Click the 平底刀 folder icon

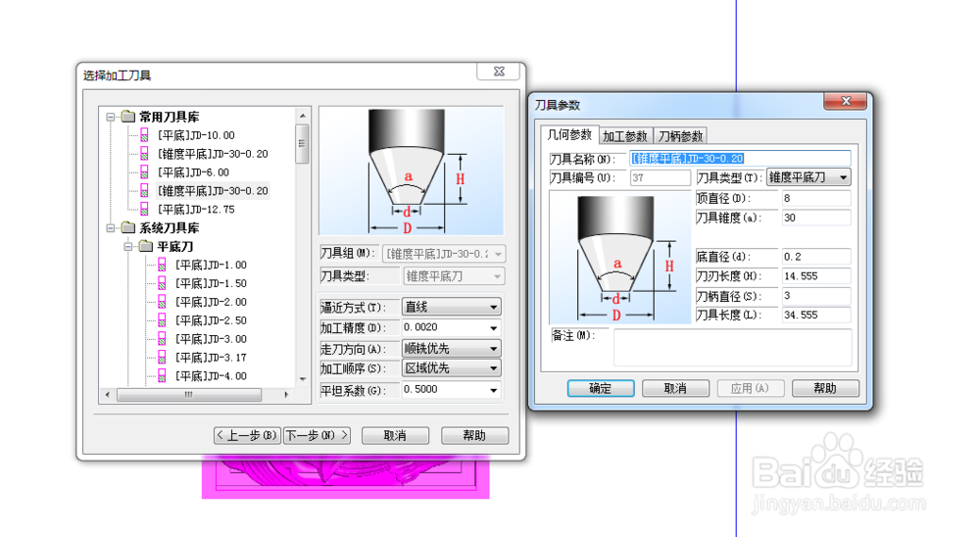point(146,246)
